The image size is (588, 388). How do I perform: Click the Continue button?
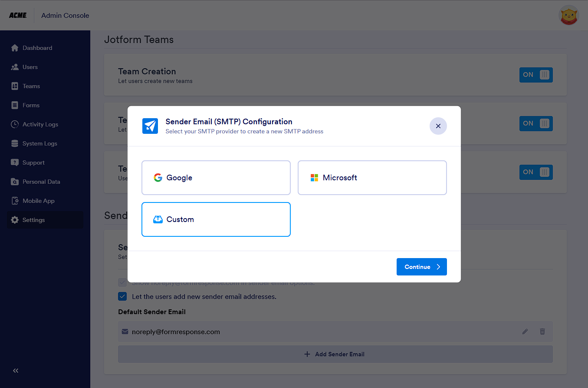pos(421,267)
